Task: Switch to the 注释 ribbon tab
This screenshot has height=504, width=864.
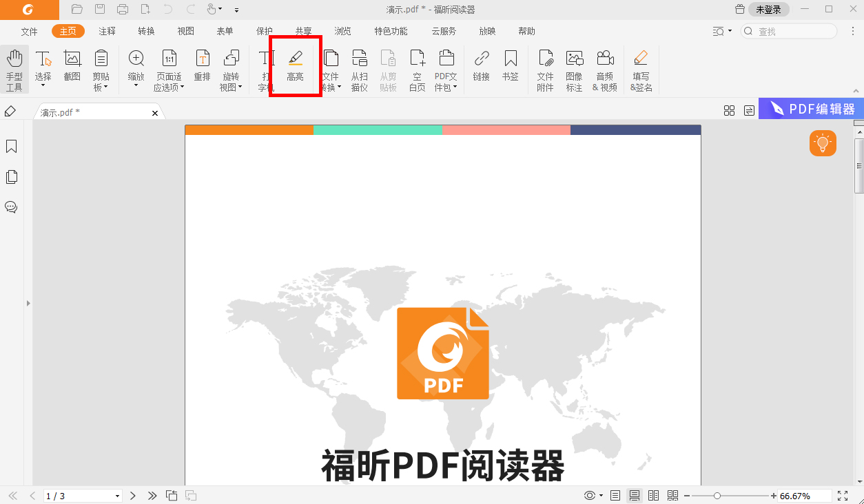Action: coord(107,31)
